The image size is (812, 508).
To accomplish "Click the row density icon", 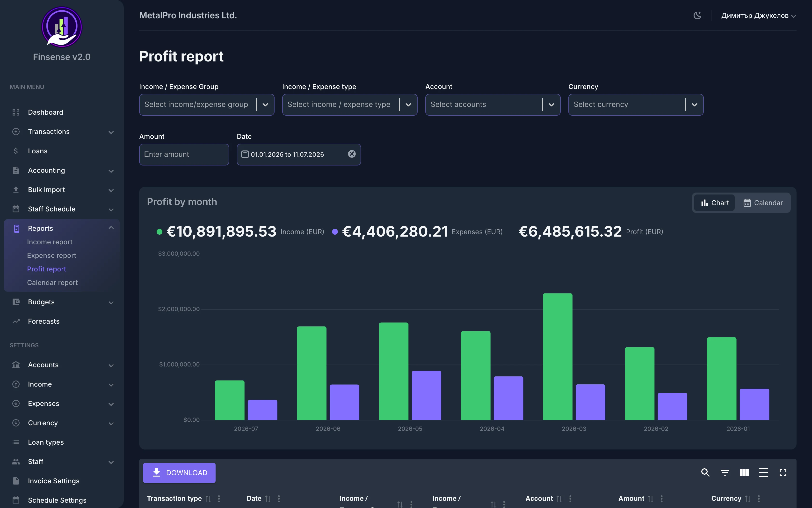I will point(763,473).
